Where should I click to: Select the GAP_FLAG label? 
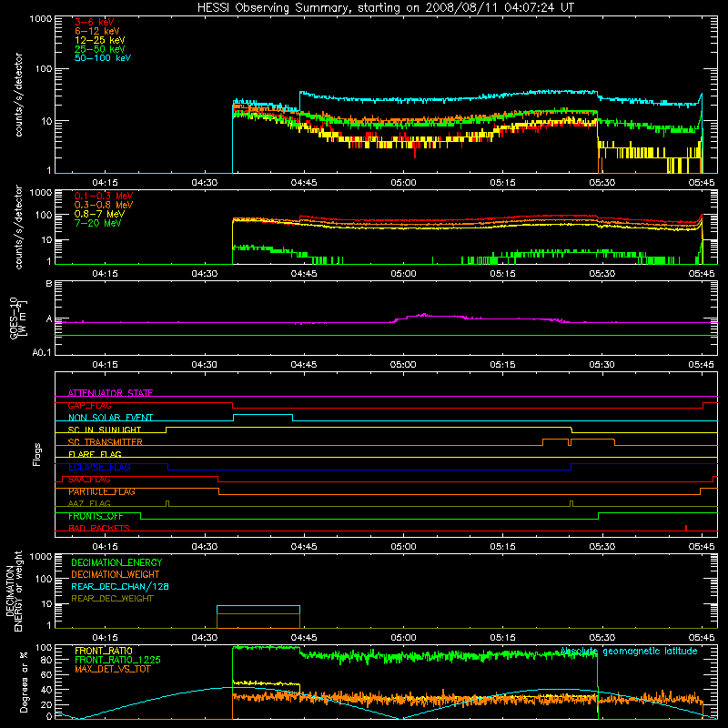(89, 405)
